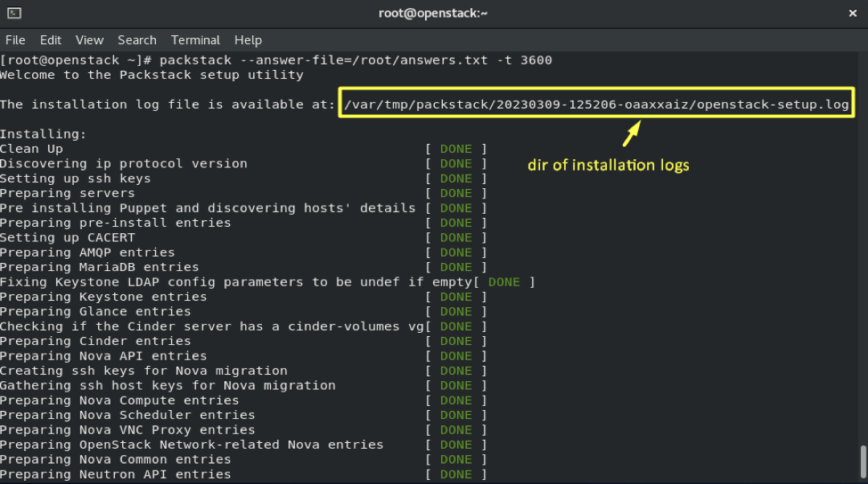Image resolution: width=868 pixels, height=484 pixels.
Task: Click 'Checking if the Cinder server has a cinder-volumes vg' line
Action: click(x=212, y=326)
